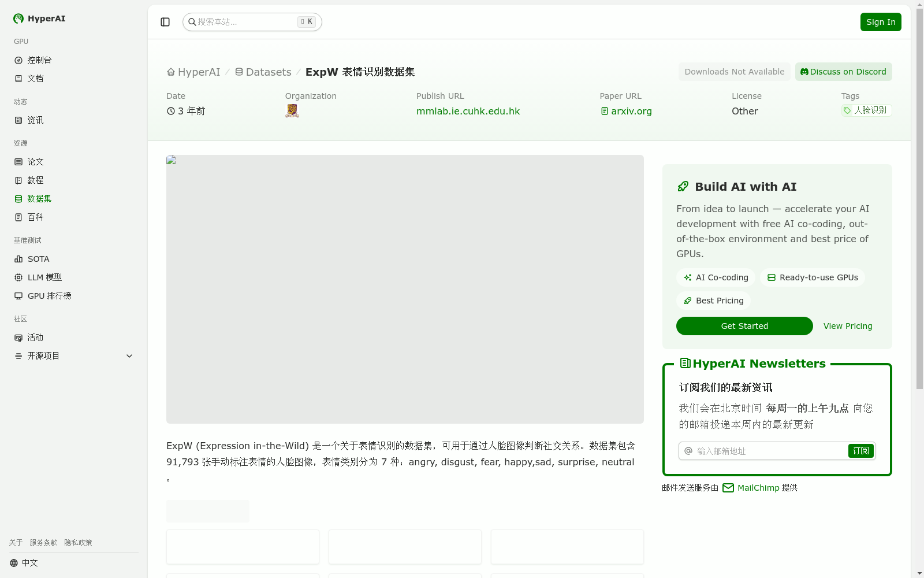Click the Sign In button

click(x=881, y=22)
